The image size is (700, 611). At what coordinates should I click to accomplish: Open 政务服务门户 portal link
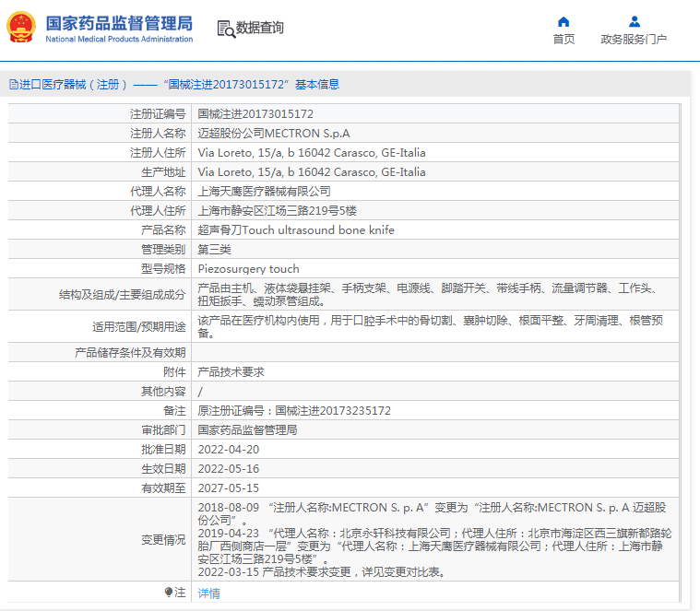[x=634, y=40]
